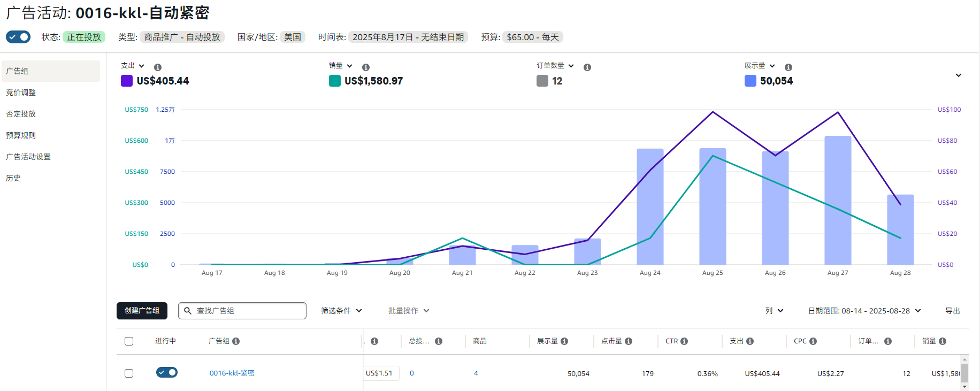Screen dimensions: 980x391
Task: Open the 筛选条件 filter dropdown
Action: pyautogui.click(x=341, y=311)
